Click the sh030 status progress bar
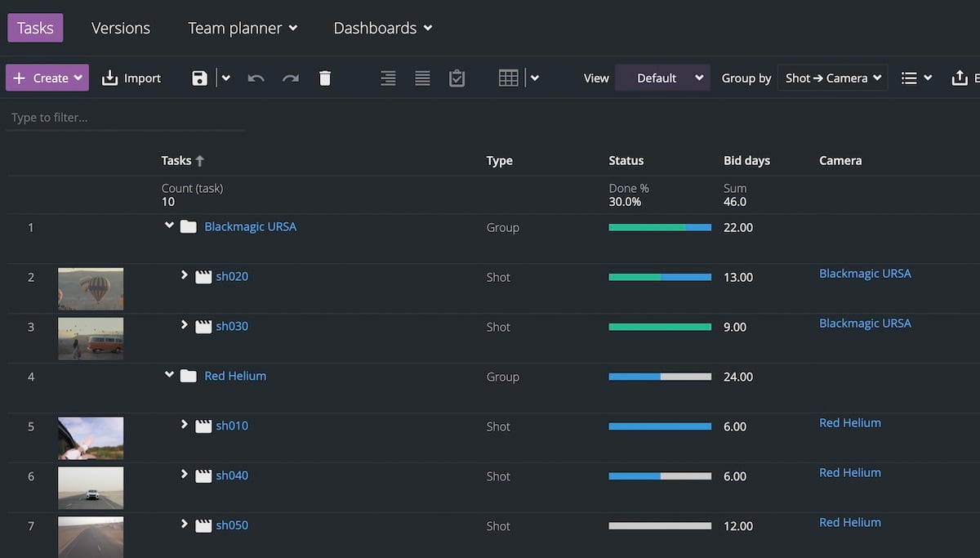The height and width of the screenshot is (558, 980). pos(660,327)
